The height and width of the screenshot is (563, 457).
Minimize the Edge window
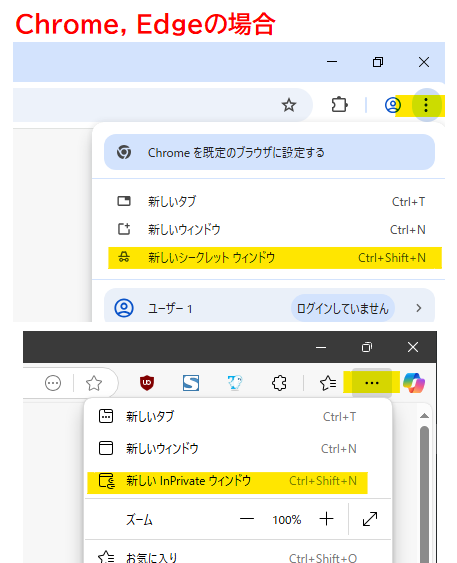coord(321,347)
